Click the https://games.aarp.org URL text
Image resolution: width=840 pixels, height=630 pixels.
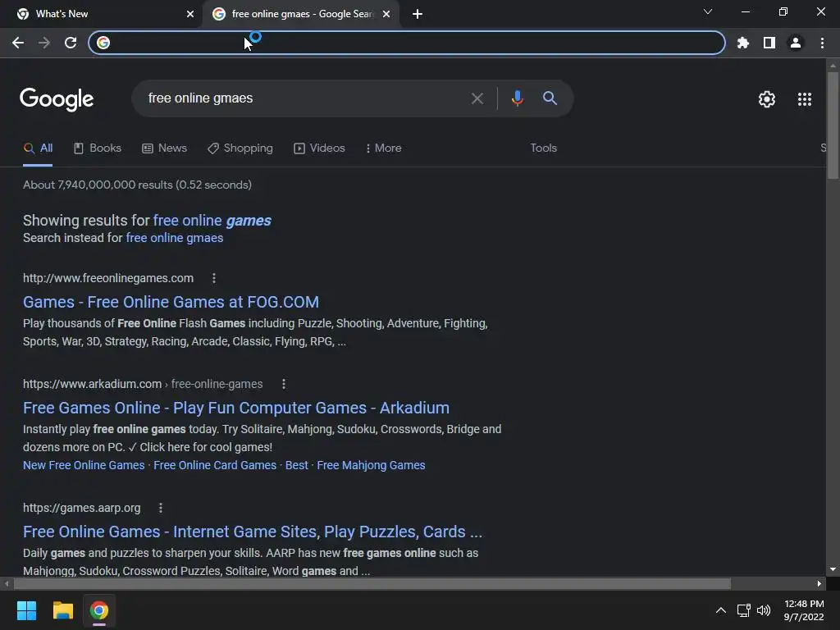tap(82, 509)
